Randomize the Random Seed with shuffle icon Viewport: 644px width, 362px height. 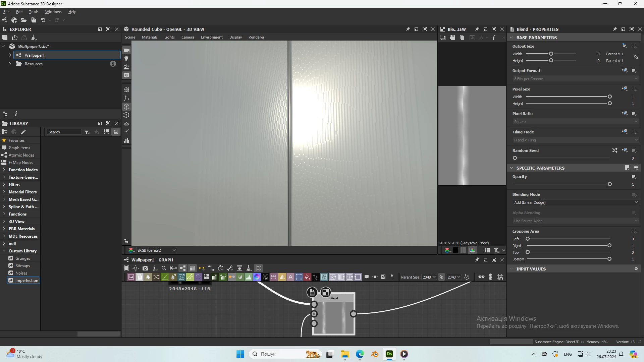(614, 150)
